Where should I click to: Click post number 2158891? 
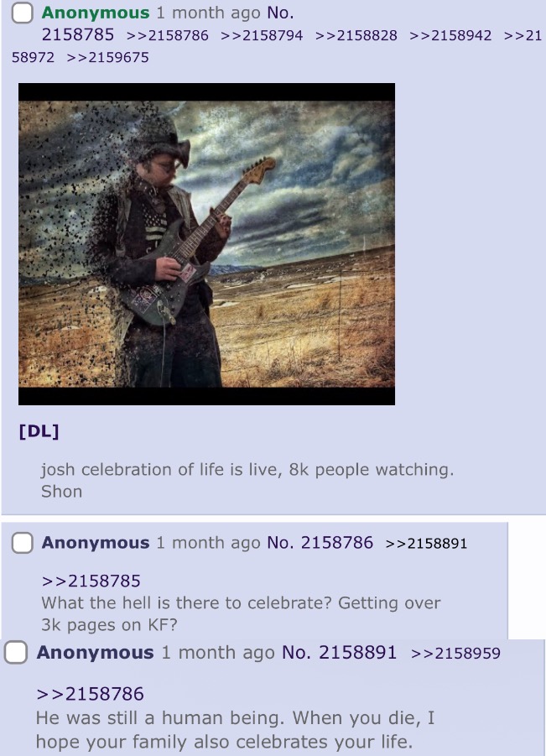(x=357, y=652)
